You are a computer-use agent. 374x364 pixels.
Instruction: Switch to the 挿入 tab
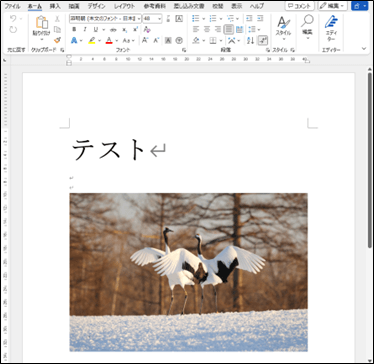coord(55,6)
